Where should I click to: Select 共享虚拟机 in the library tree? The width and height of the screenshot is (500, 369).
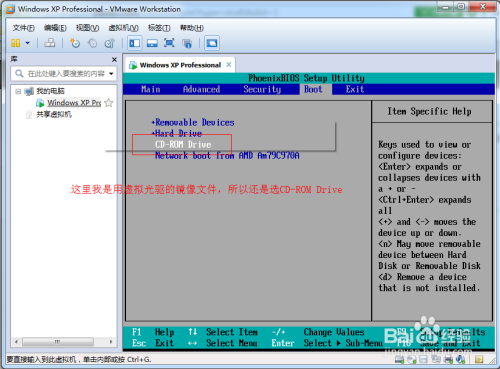54,114
